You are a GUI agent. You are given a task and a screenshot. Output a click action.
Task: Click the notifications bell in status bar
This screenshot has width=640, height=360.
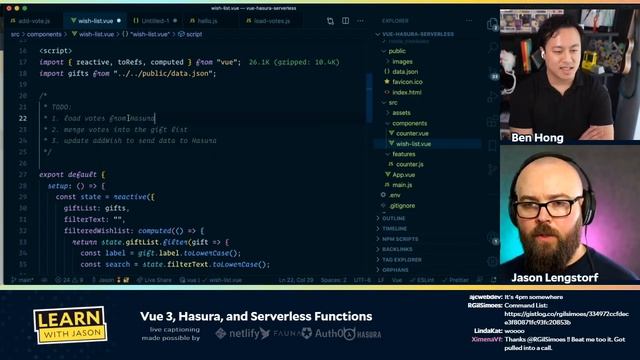pyautogui.click(x=493, y=280)
